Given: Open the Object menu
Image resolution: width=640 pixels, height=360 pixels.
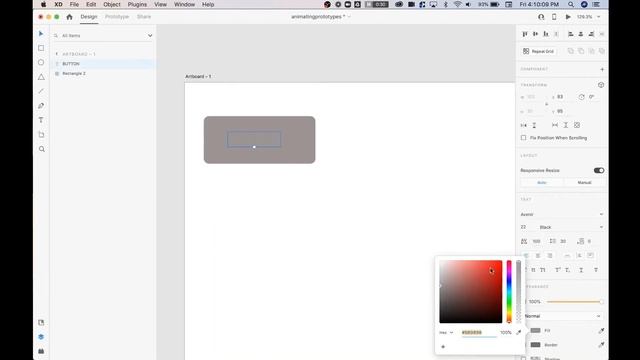Looking at the screenshot, I should pyautogui.click(x=111, y=4).
